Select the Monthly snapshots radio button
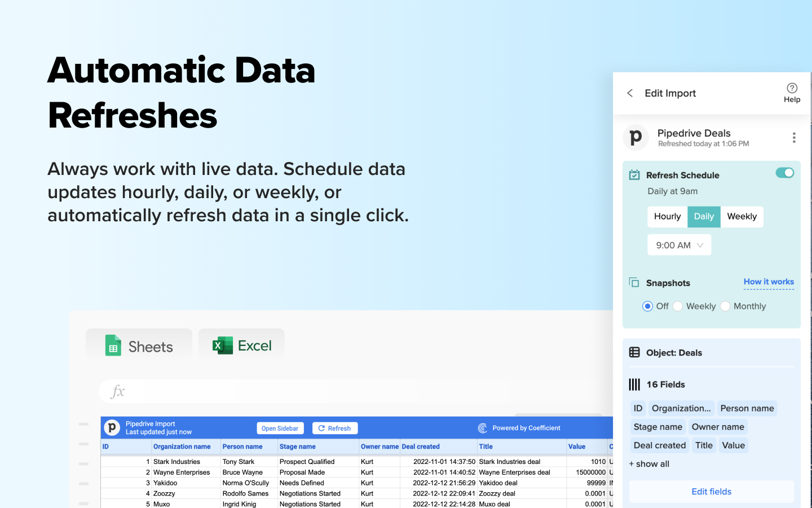Image resolution: width=812 pixels, height=508 pixels. click(725, 306)
